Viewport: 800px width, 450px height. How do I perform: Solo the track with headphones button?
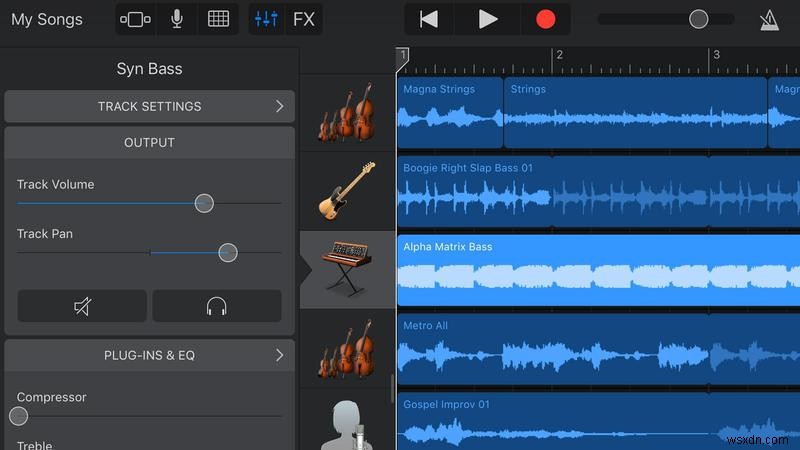click(217, 306)
